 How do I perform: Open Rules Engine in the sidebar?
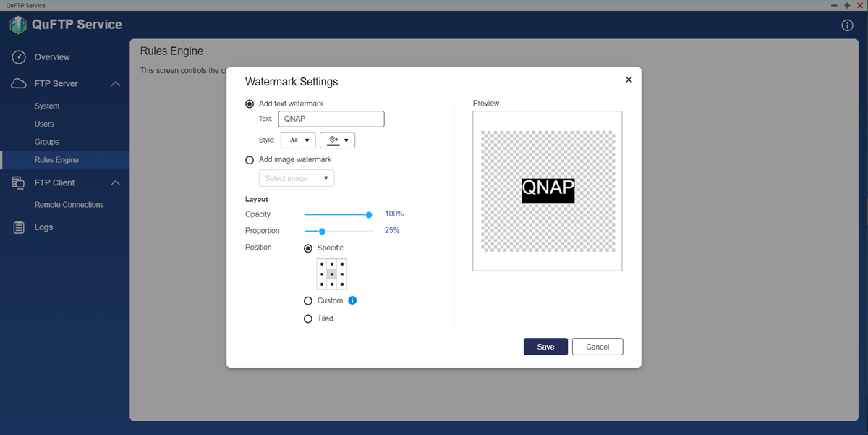[x=56, y=160]
